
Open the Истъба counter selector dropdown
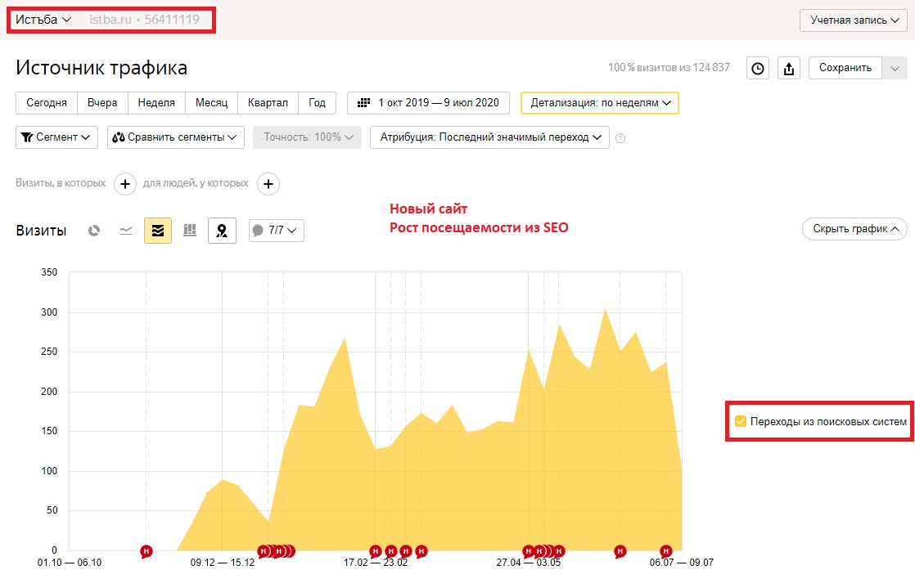(x=43, y=20)
